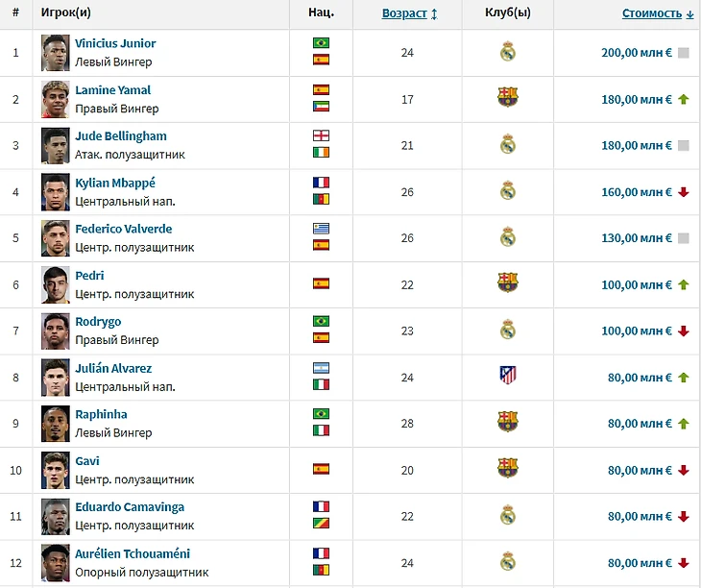Click the Uruguay flag for Federico Valverde
This screenshot has height=588, width=701.
pyautogui.click(x=321, y=229)
